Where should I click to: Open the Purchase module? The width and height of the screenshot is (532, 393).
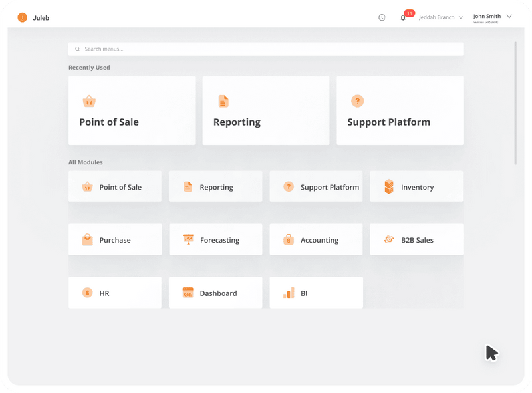pos(115,239)
